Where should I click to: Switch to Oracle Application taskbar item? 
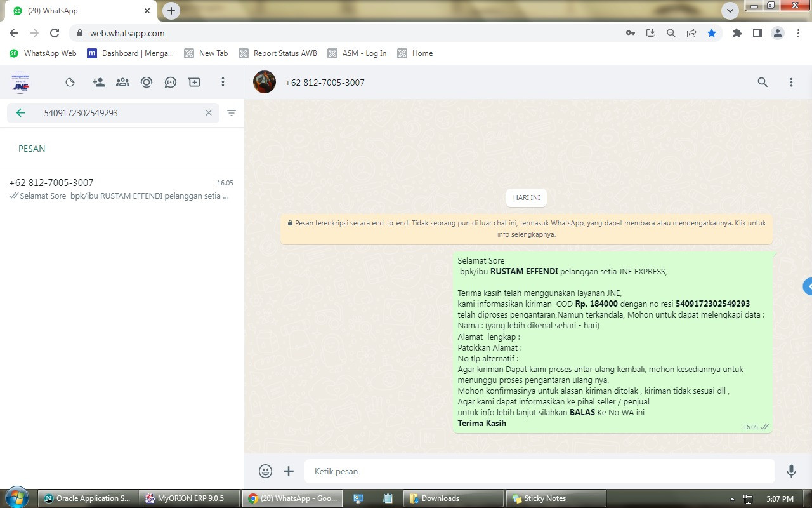coord(88,498)
